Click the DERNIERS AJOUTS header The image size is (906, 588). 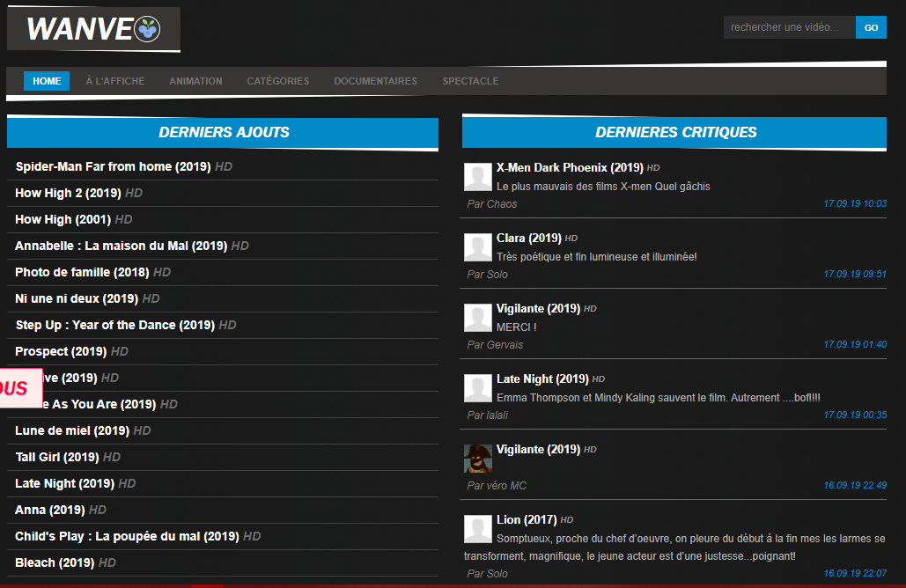[x=223, y=132]
